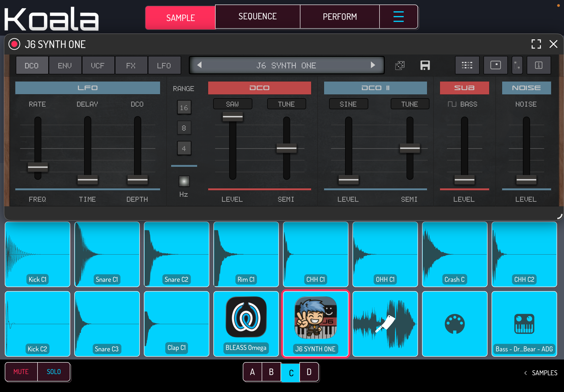Select the MIDI connector pad

455,324
